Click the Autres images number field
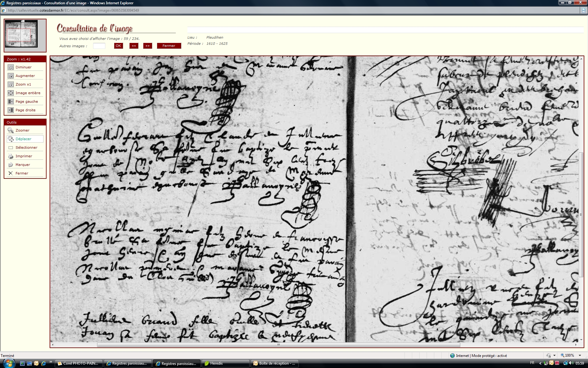Image resolution: width=588 pixels, height=368 pixels. [x=99, y=46]
